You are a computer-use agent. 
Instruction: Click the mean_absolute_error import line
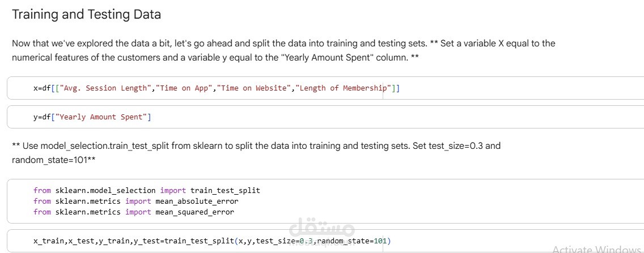point(135,201)
